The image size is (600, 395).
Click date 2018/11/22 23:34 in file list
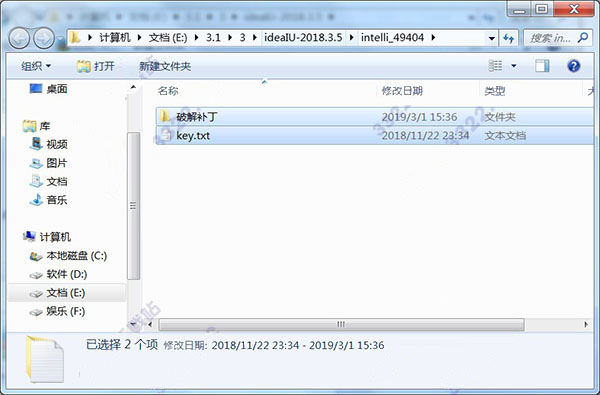(425, 135)
